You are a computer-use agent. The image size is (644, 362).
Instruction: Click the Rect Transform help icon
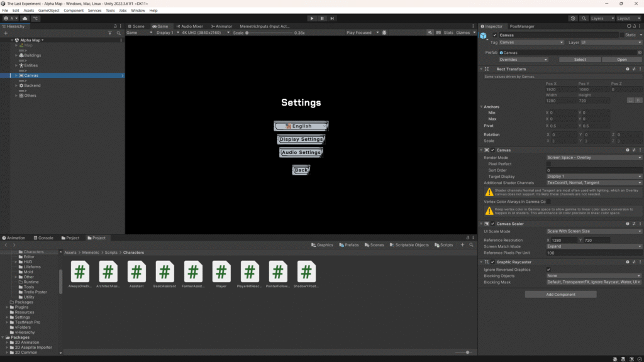627,69
